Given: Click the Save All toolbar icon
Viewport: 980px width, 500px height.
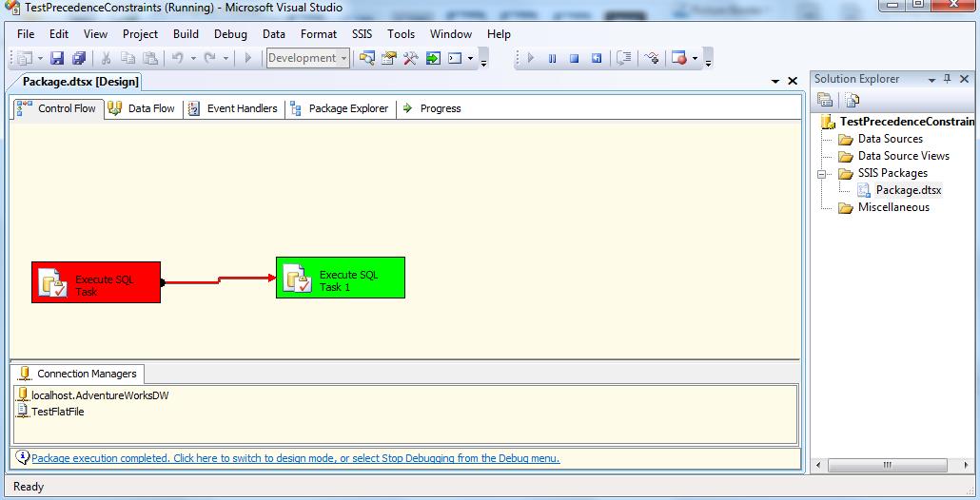Looking at the screenshot, I should (79, 58).
